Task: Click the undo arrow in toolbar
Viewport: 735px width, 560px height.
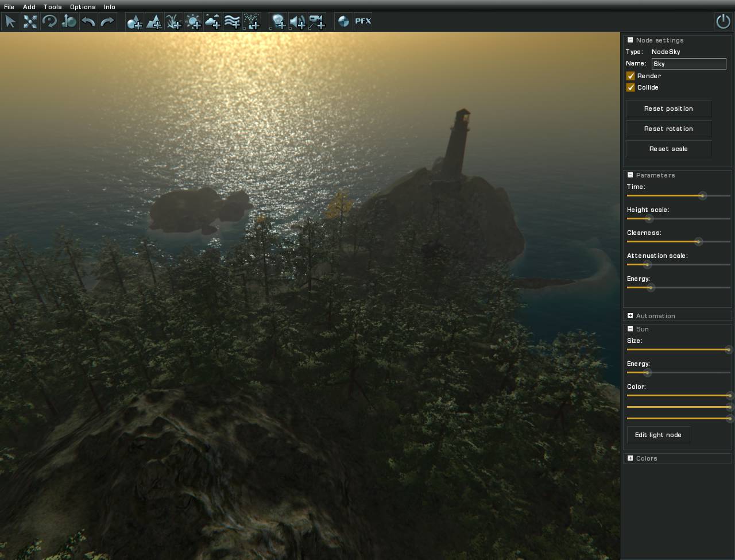Action: [88, 22]
